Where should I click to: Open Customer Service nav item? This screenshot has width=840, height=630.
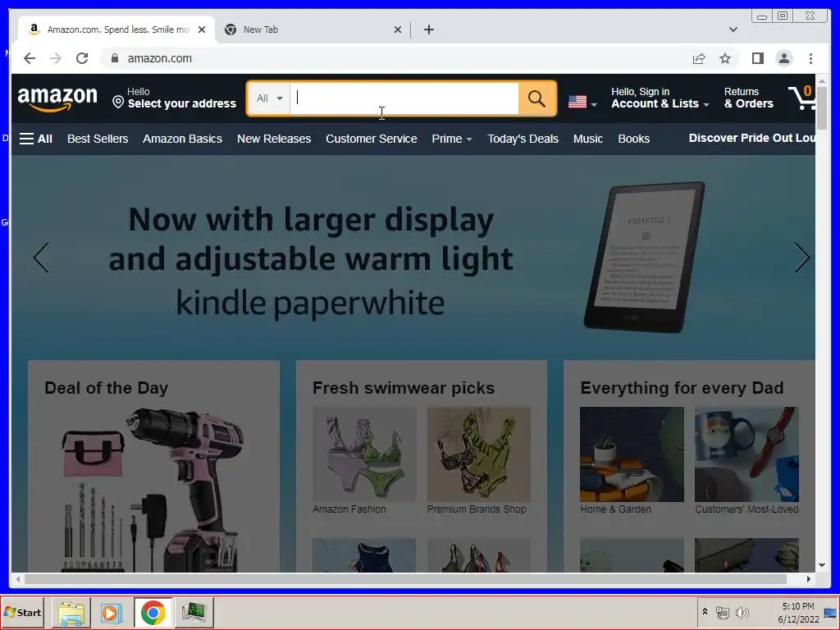click(x=372, y=139)
